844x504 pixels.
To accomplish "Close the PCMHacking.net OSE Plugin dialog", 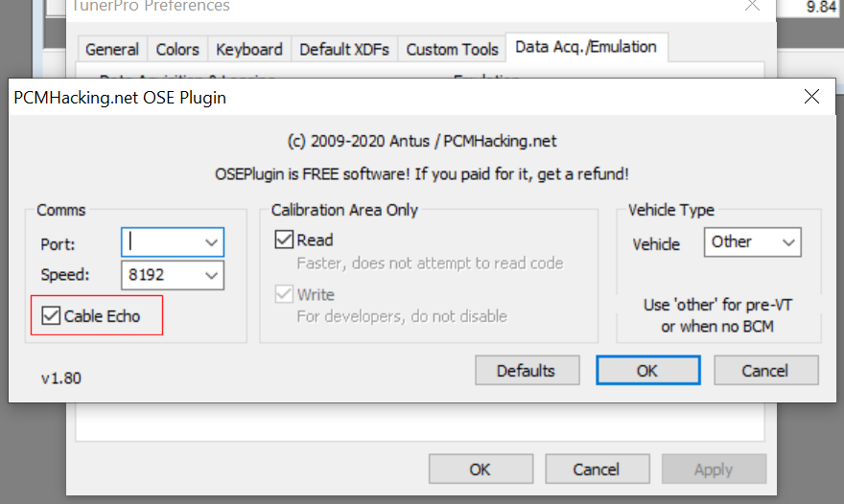I will 811,97.
